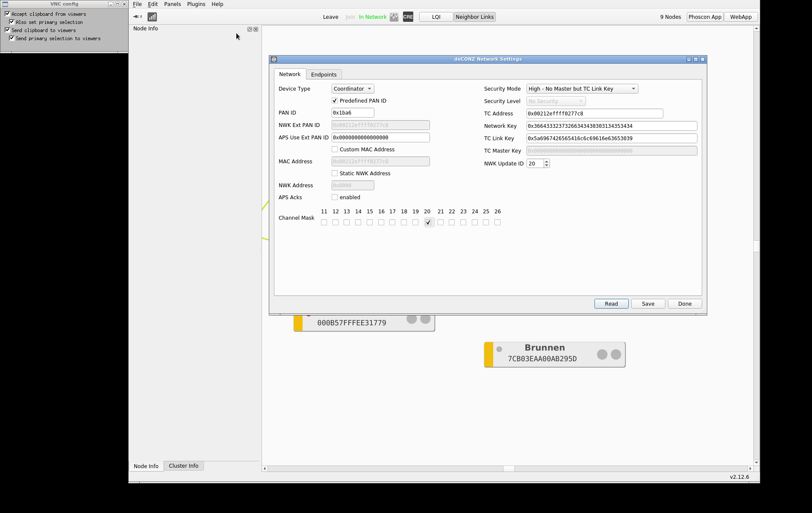Float the Node Info panel
Viewport: 812px width, 513px height.
(x=250, y=29)
